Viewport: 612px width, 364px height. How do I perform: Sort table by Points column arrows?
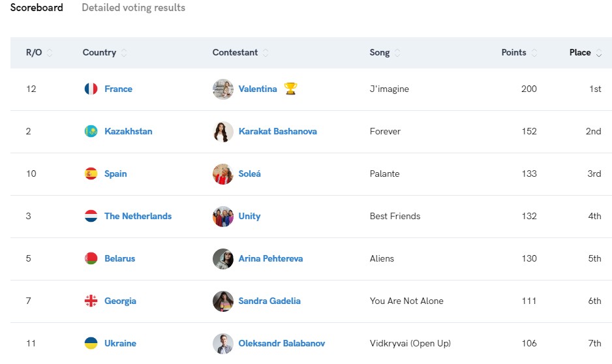(534, 53)
